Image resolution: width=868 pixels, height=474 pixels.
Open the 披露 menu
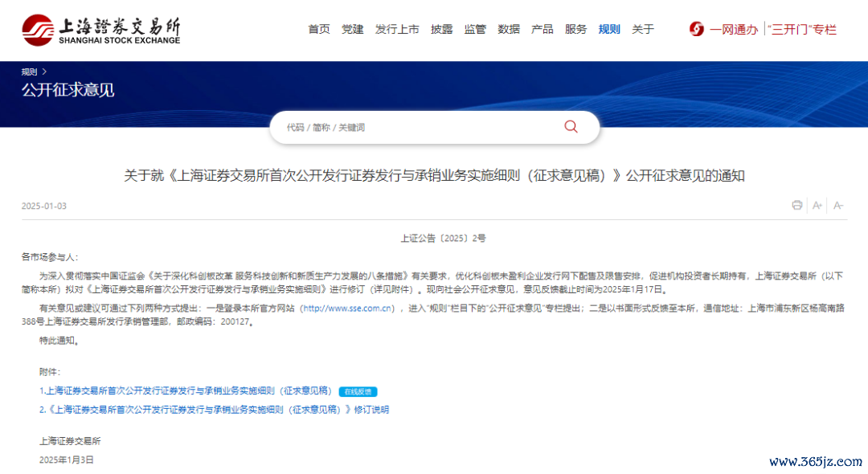tap(442, 29)
